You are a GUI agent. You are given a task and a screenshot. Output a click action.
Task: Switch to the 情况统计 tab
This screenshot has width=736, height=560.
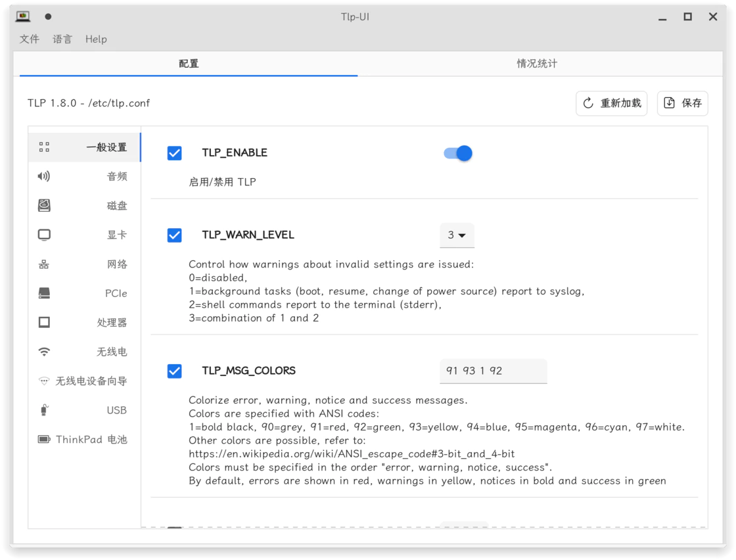(x=537, y=64)
